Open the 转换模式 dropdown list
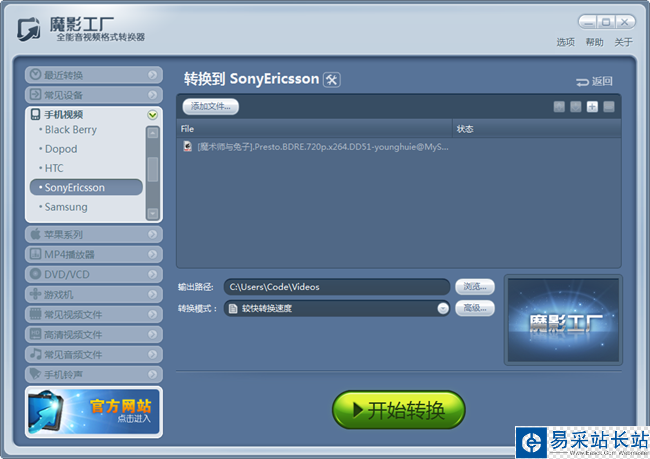This screenshot has width=650, height=459. pos(443,308)
